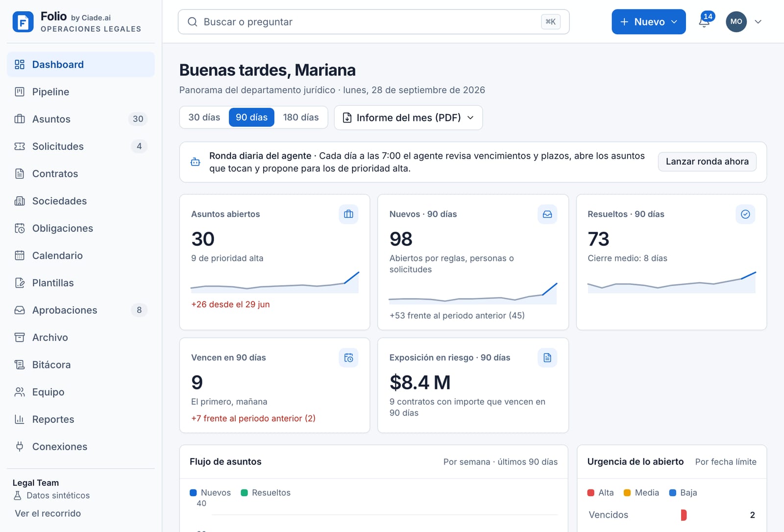The height and width of the screenshot is (532, 784).
Task: Click the flask icon beside Datos sintéticos
Action: tap(18, 495)
